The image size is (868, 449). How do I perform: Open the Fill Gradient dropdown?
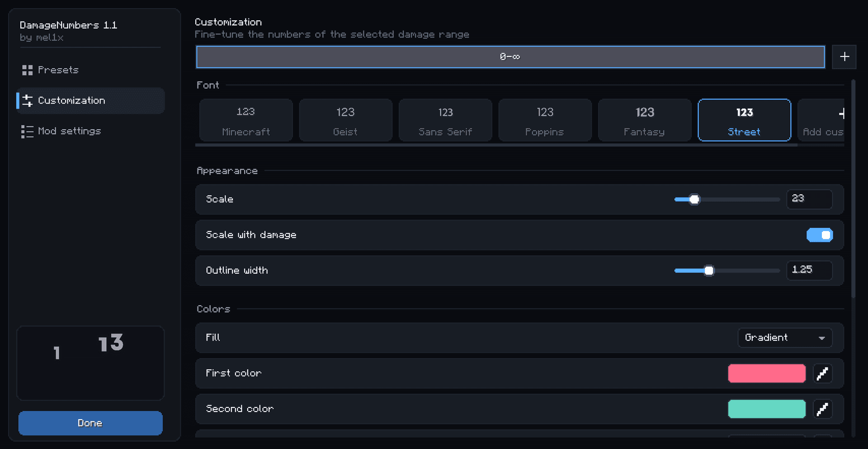click(x=785, y=338)
